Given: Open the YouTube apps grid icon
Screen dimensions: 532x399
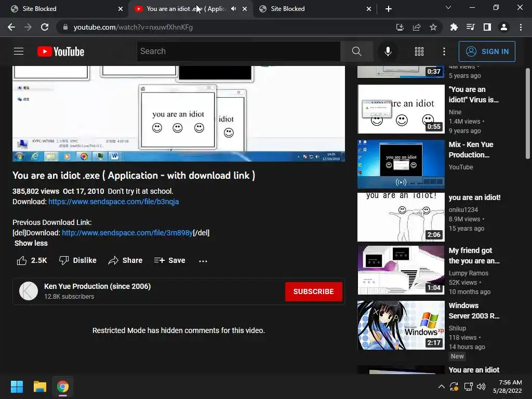Looking at the screenshot, I should coord(419,51).
